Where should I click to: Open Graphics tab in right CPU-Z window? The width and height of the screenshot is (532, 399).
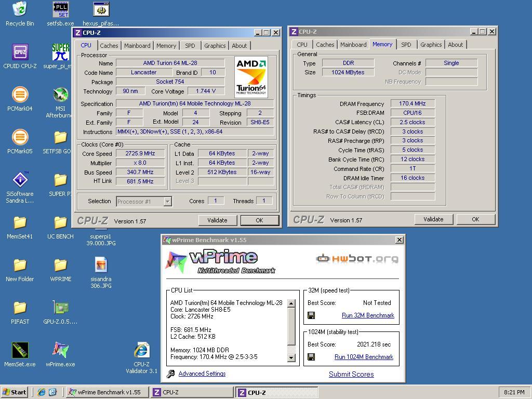pyautogui.click(x=431, y=45)
